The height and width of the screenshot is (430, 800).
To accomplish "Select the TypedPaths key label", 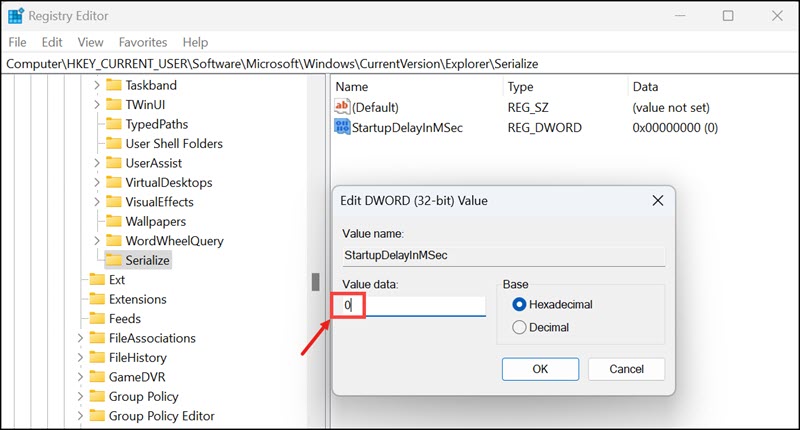I will pos(157,124).
